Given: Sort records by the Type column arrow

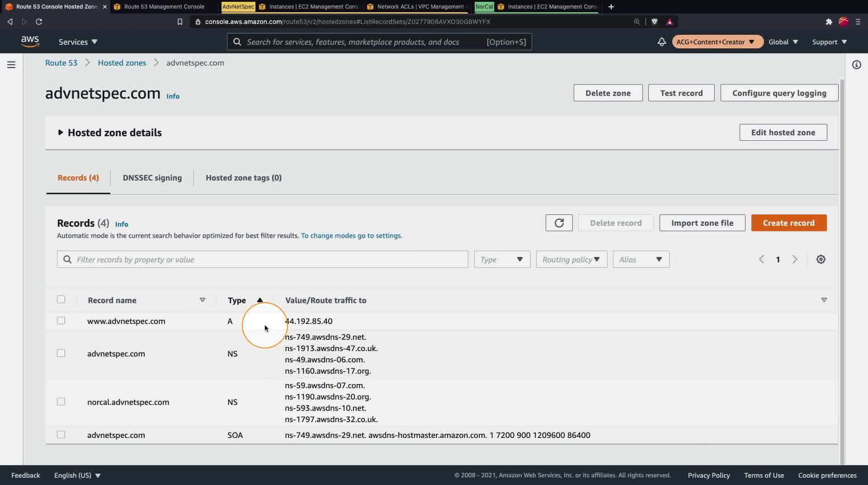Looking at the screenshot, I should pos(260,300).
